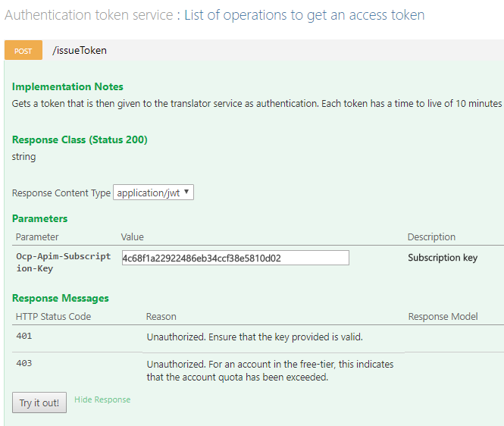Open the Response Content Type dropdown
The image size is (504, 426).
[x=153, y=193]
